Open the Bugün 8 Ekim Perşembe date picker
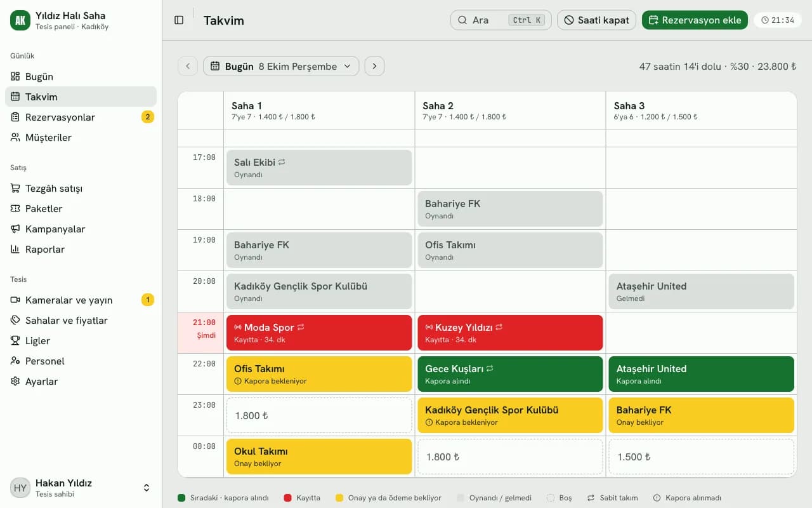 [281, 66]
